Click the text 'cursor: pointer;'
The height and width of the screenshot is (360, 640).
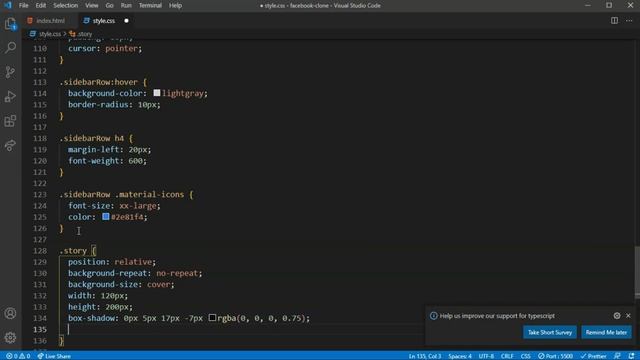(x=105, y=48)
